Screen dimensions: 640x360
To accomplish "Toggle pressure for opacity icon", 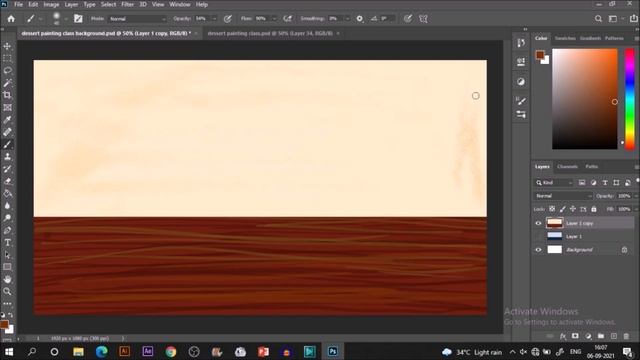I will coord(228,19).
